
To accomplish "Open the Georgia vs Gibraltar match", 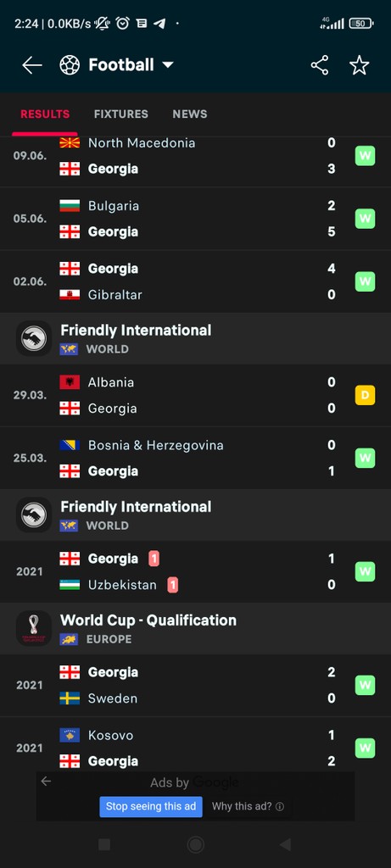I will [195, 281].
